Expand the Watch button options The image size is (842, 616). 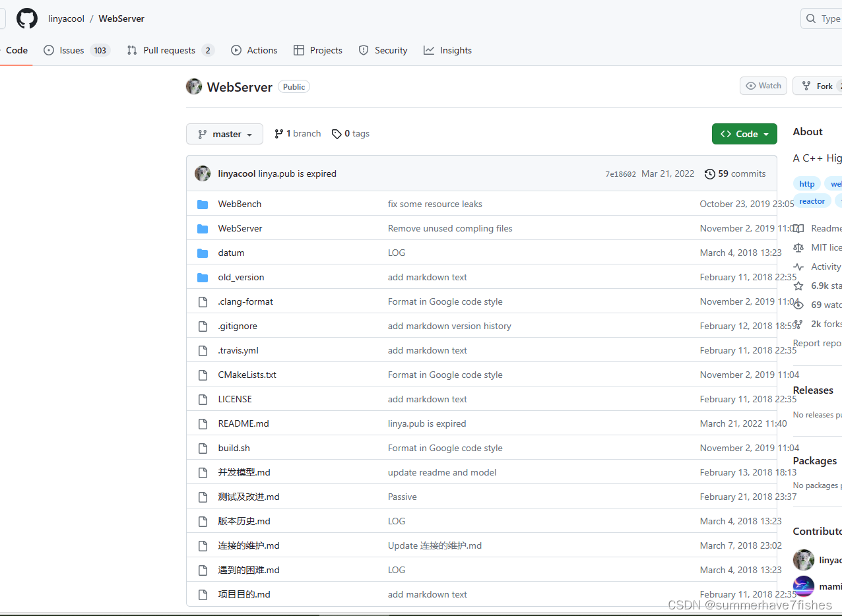coord(763,86)
